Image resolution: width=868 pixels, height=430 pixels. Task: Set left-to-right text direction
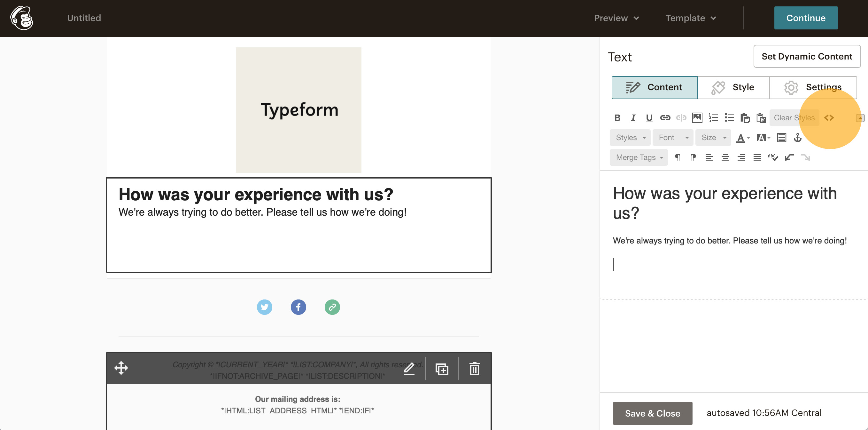tap(677, 157)
